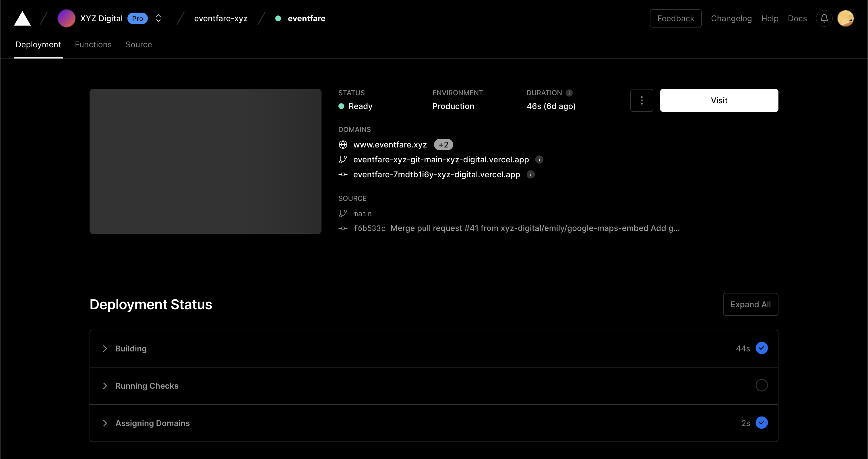Viewport: 868px width, 459px height.
Task: Click the Expand All button
Action: pyautogui.click(x=750, y=304)
